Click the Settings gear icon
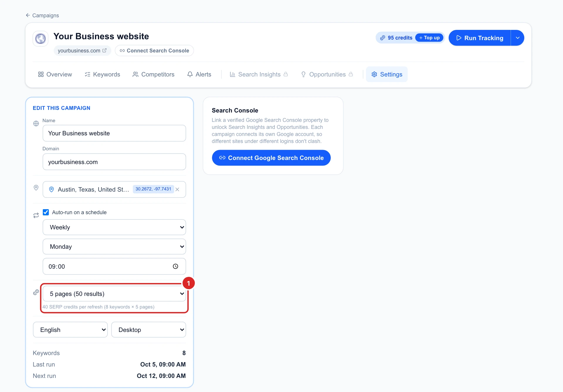563x392 pixels. 374,74
